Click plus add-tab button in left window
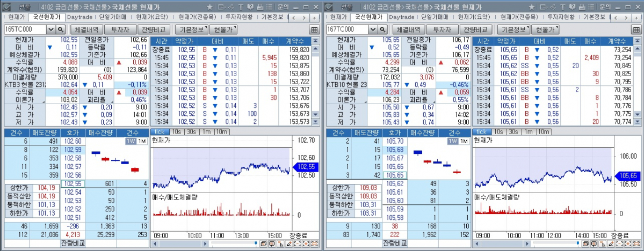 [314, 18]
